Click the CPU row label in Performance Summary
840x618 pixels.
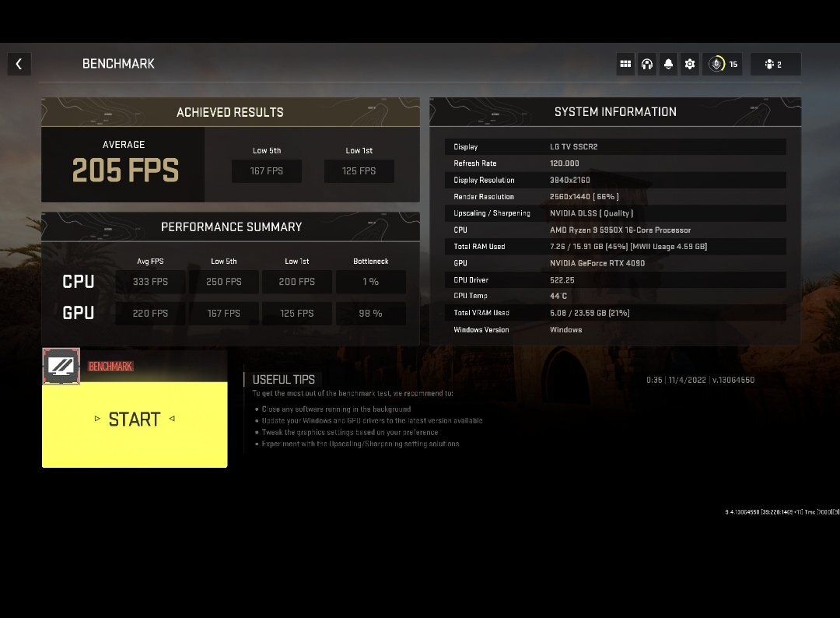pos(79,282)
